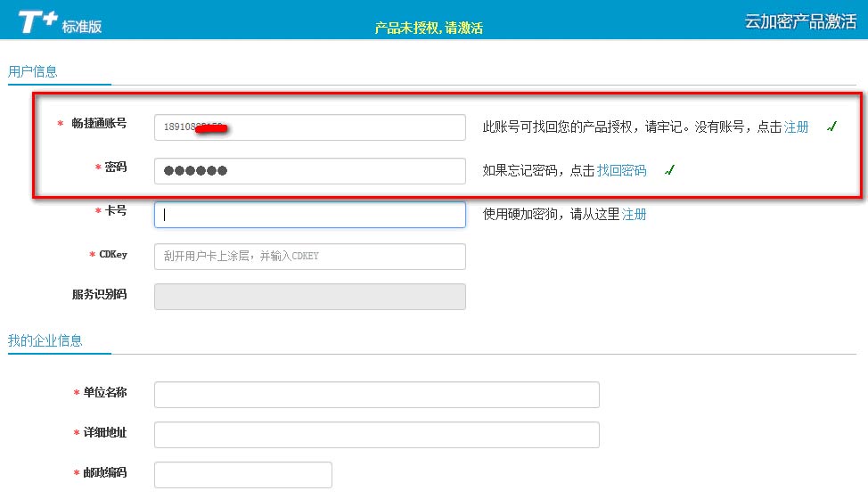Focus the 密码 password field

(310, 171)
